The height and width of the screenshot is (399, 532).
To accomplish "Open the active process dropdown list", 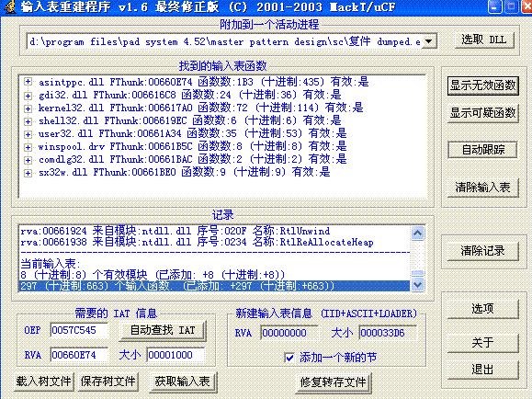I will 429,41.
